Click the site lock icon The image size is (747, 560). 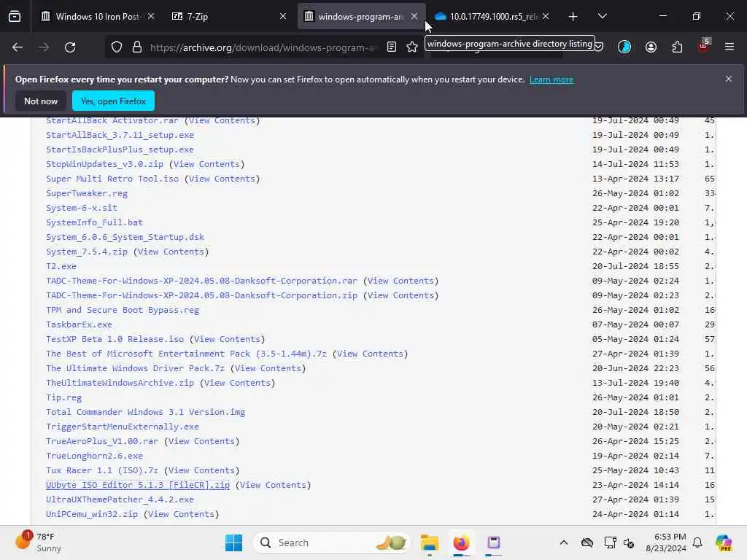click(137, 47)
